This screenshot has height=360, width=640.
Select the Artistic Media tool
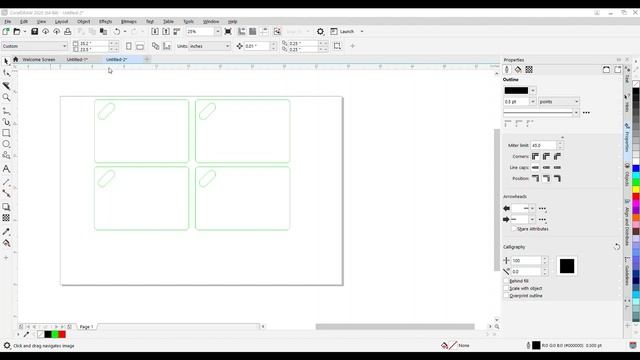[x=6, y=122]
